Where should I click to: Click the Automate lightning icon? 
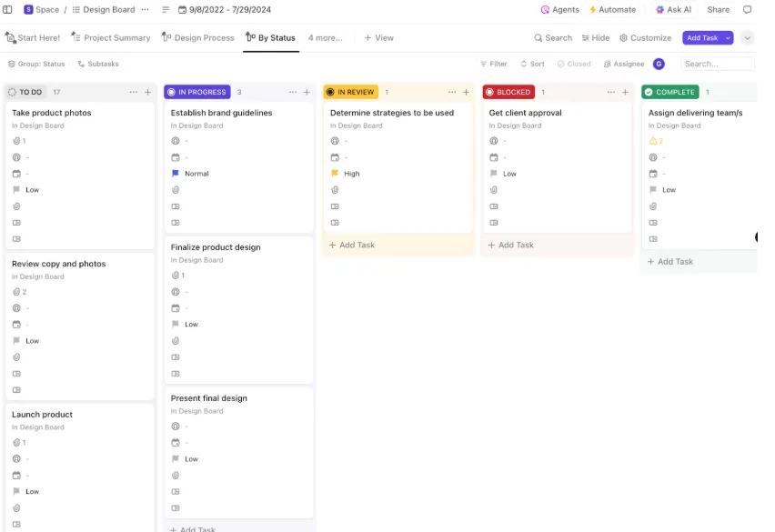pyautogui.click(x=592, y=10)
